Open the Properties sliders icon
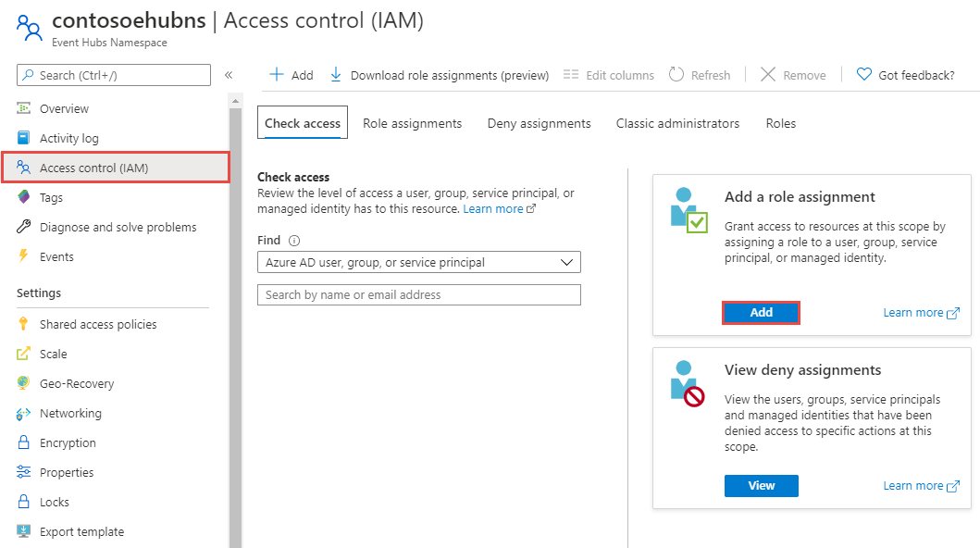The width and height of the screenshot is (980, 548). point(24,472)
